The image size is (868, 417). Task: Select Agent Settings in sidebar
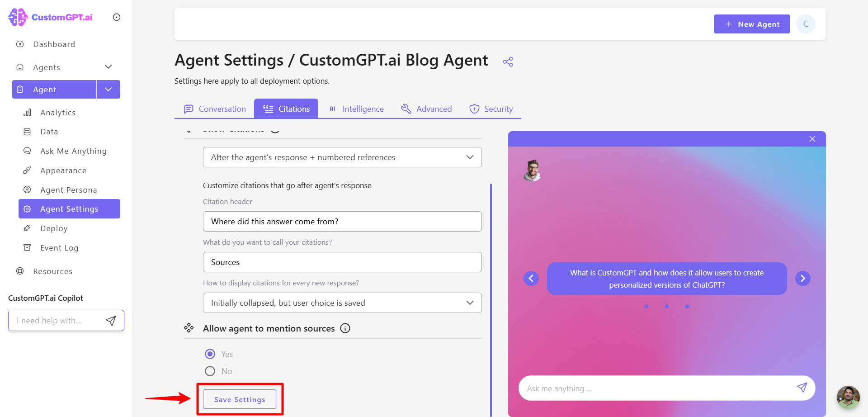tap(69, 209)
